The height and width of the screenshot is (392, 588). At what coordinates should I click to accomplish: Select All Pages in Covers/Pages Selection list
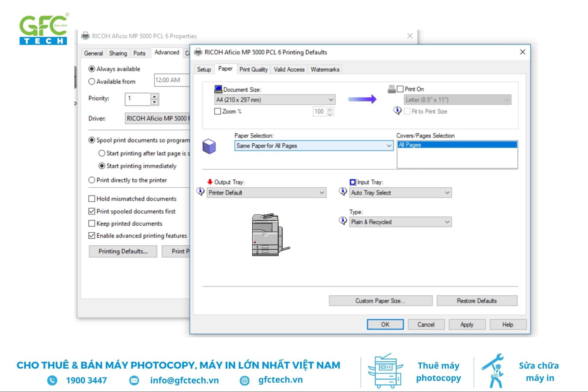(457, 145)
